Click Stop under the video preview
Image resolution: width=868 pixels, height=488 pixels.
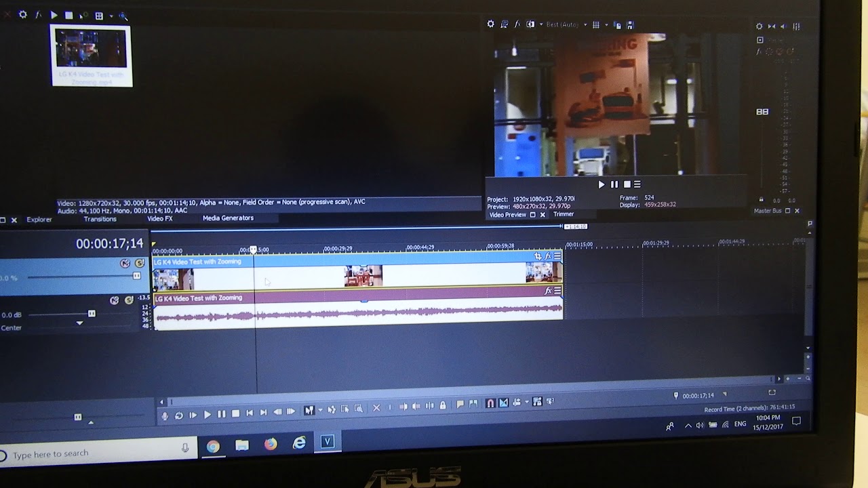pyautogui.click(x=627, y=184)
